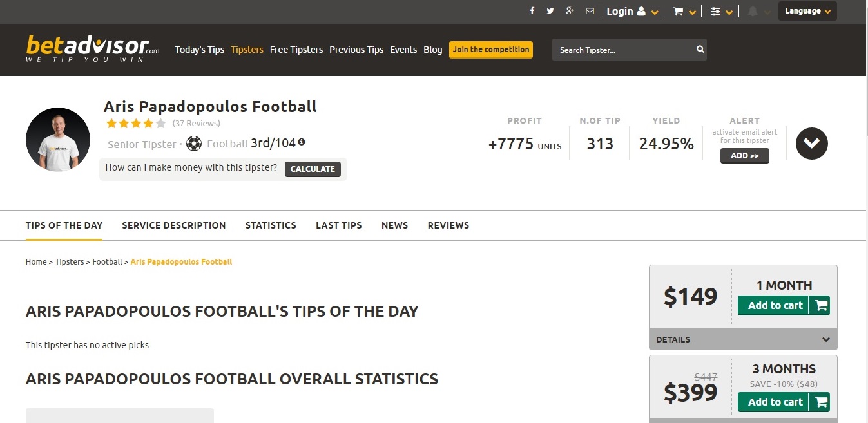Open the shopping cart icon in header
The width and height of the screenshot is (868, 423).
tap(678, 12)
